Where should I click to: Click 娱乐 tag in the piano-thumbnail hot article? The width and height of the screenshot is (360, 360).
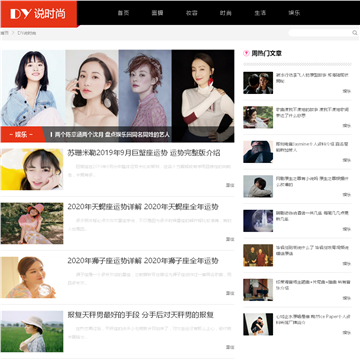(347, 298)
